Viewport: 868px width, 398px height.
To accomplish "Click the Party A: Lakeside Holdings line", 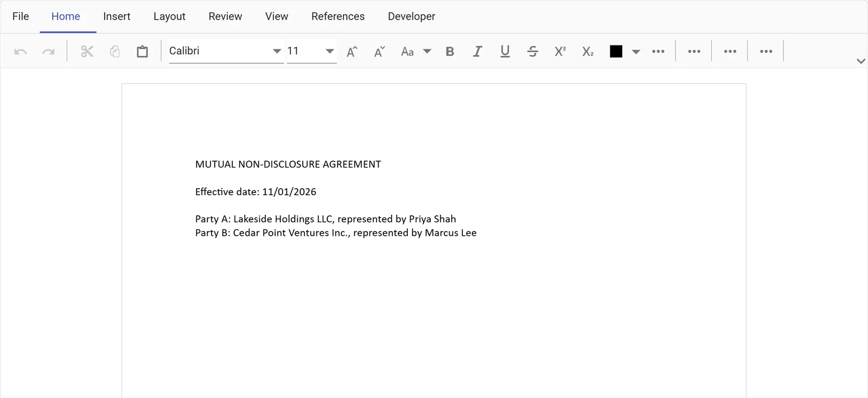I will click(325, 219).
